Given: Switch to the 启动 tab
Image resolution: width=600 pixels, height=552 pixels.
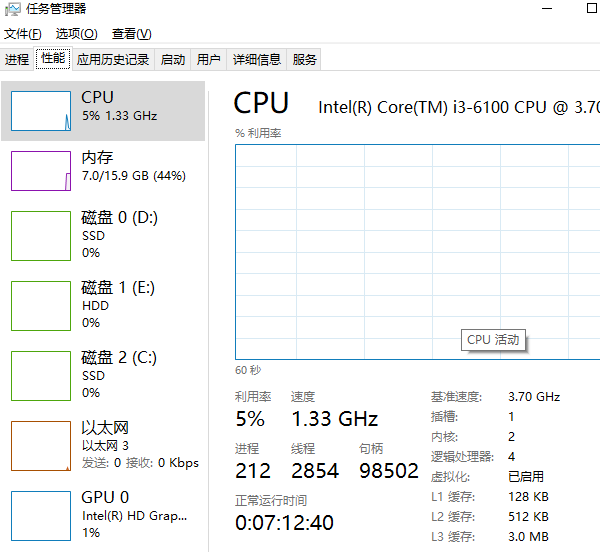Looking at the screenshot, I should click(x=173, y=60).
